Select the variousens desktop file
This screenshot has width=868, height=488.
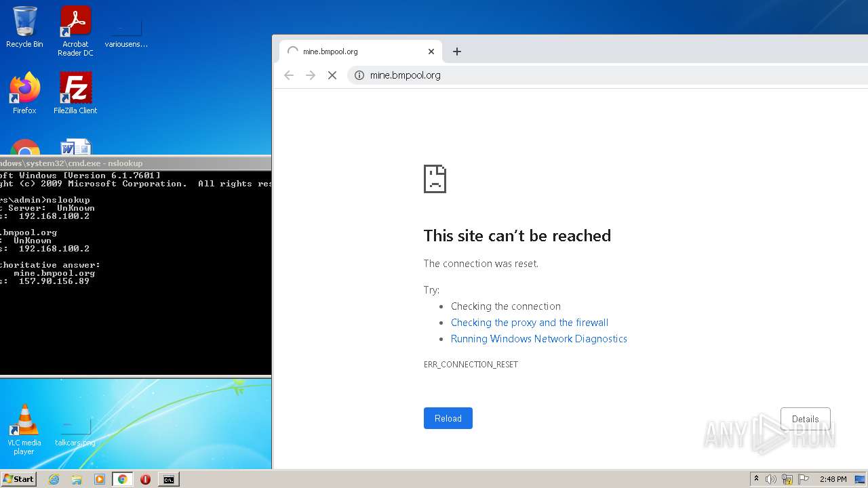click(x=126, y=31)
